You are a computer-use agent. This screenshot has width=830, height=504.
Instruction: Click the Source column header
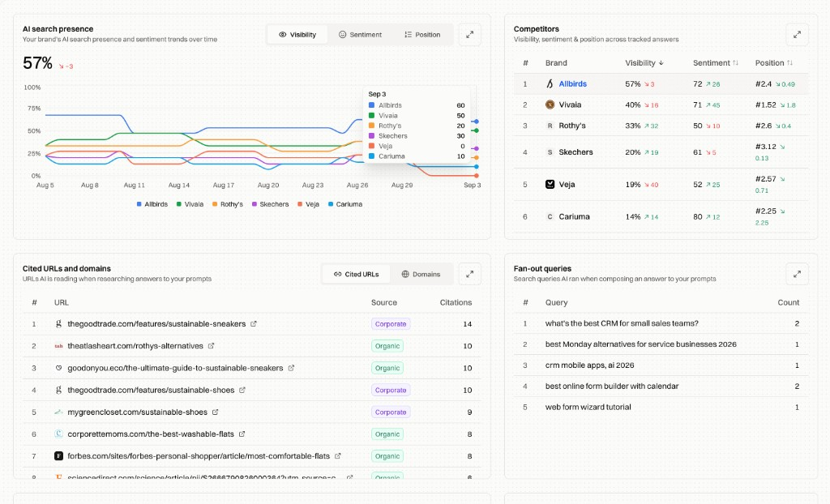[x=383, y=303]
